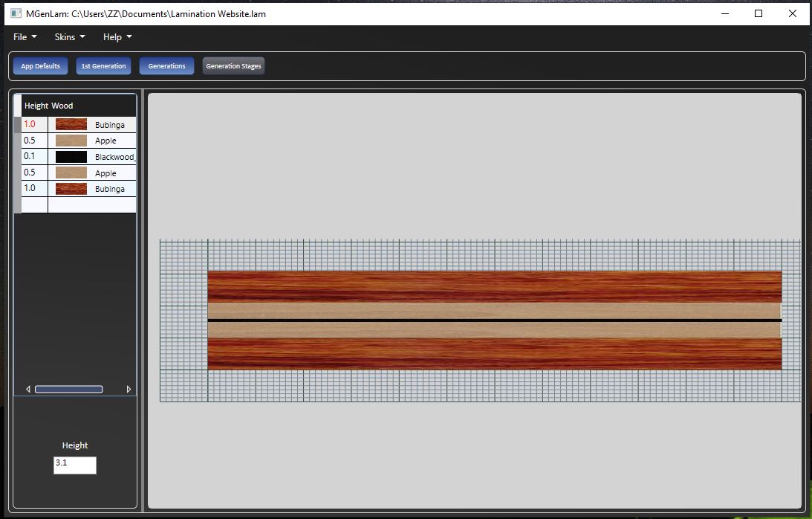Open the File menu
This screenshot has height=519, width=812.
tap(25, 37)
